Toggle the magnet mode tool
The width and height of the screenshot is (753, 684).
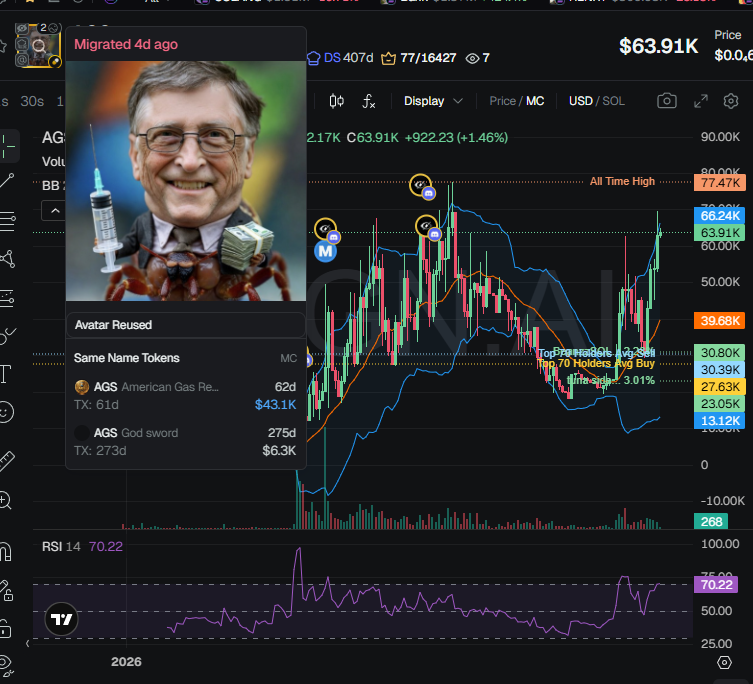[5, 551]
